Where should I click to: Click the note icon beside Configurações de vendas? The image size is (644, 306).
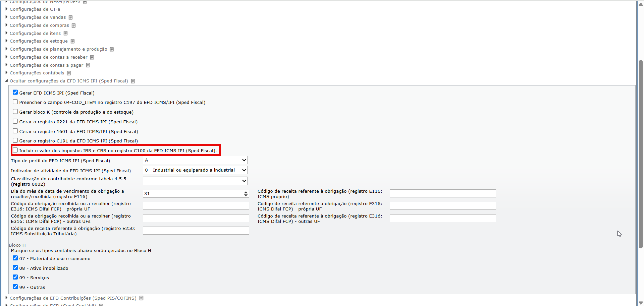coord(70,17)
